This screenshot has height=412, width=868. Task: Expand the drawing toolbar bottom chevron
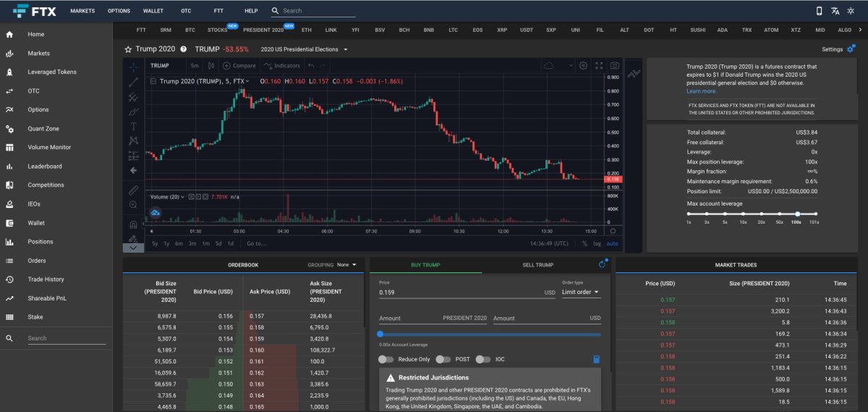[x=134, y=247]
